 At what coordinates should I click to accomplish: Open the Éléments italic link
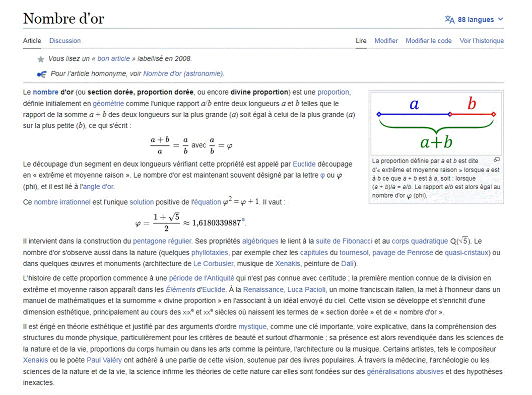[180, 290]
